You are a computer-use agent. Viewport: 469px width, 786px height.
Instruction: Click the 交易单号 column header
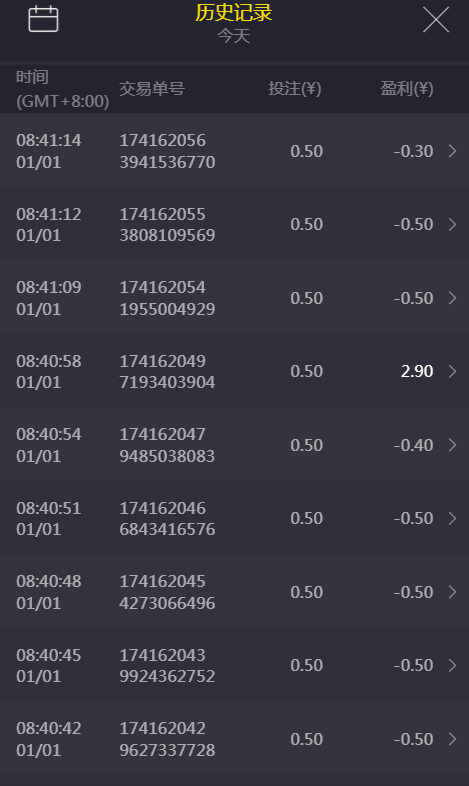[152, 89]
